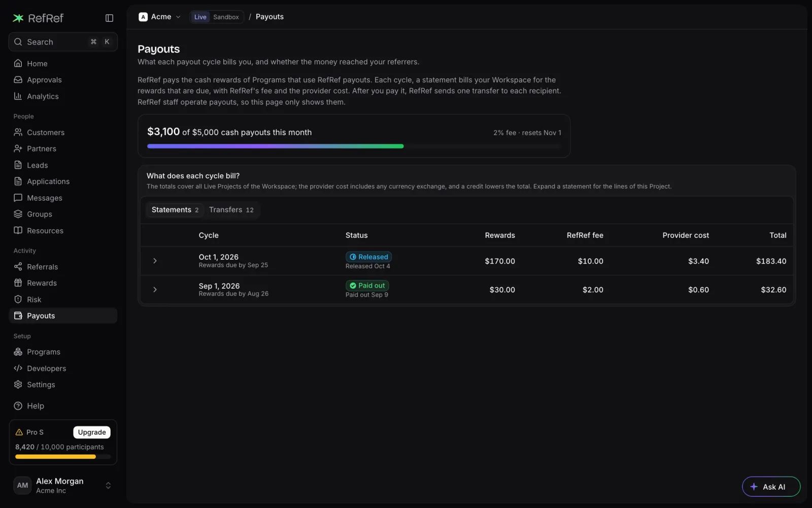
Task: Switch environment to Sandbox
Action: coord(226,17)
